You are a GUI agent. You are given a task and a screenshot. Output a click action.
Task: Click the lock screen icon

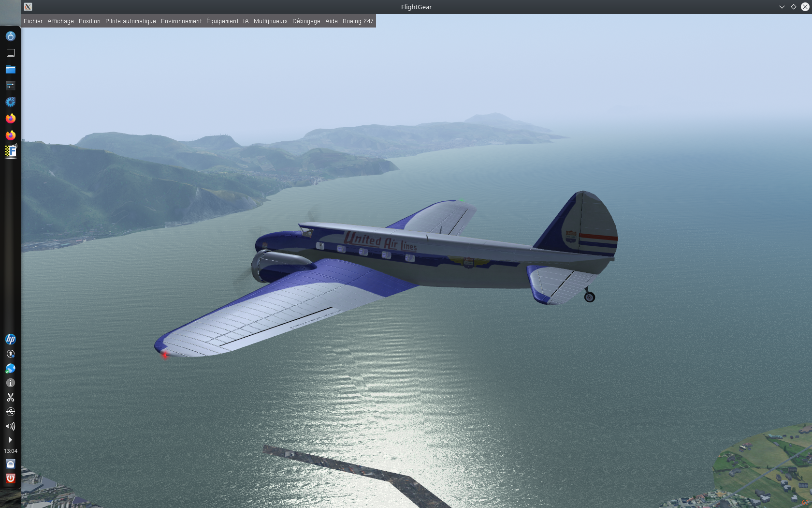[10, 464]
